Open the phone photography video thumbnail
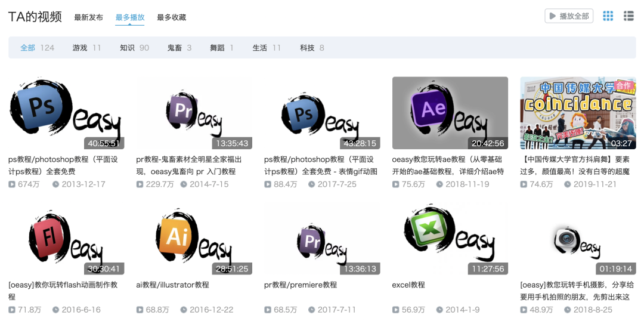Viewport: 644px width, 321px height. (x=578, y=239)
